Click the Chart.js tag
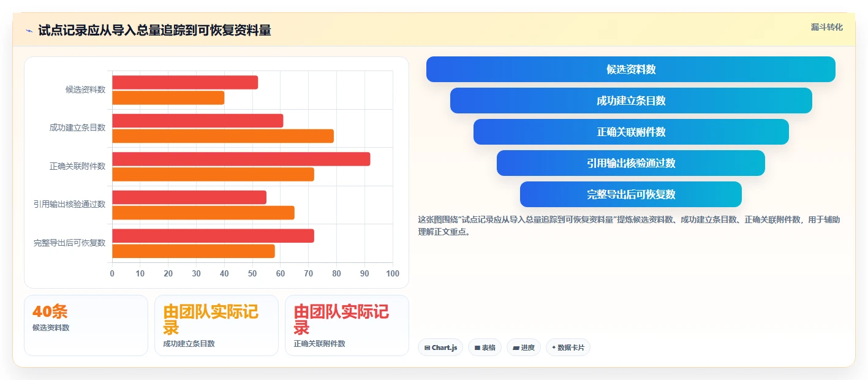Screen dimensions: 868x380 click(440, 348)
